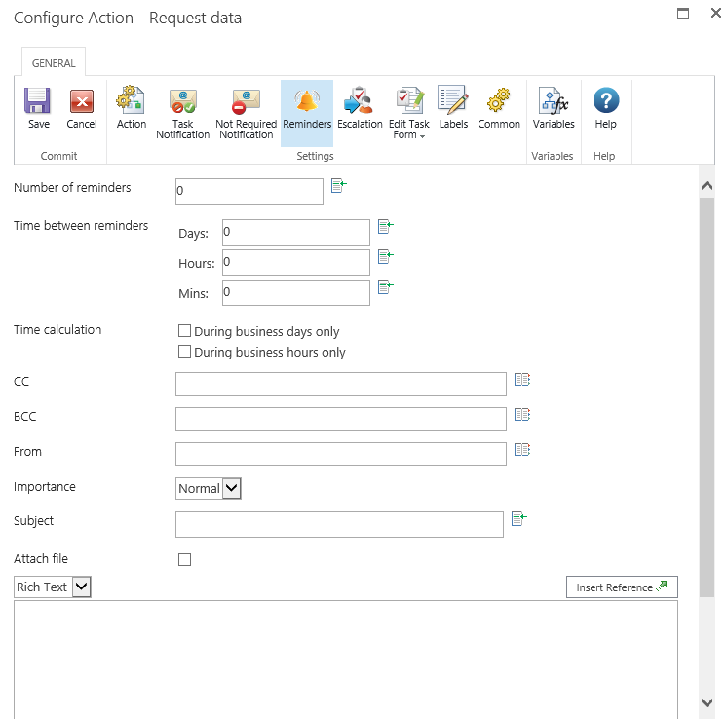Open the Importance dropdown
This screenshot has height=719, width=728.
tap(209, 488)
